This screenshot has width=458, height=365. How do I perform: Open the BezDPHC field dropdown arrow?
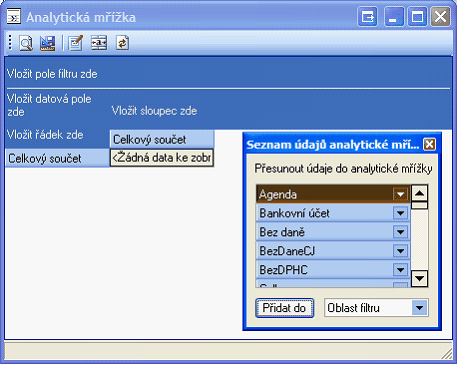400,270
